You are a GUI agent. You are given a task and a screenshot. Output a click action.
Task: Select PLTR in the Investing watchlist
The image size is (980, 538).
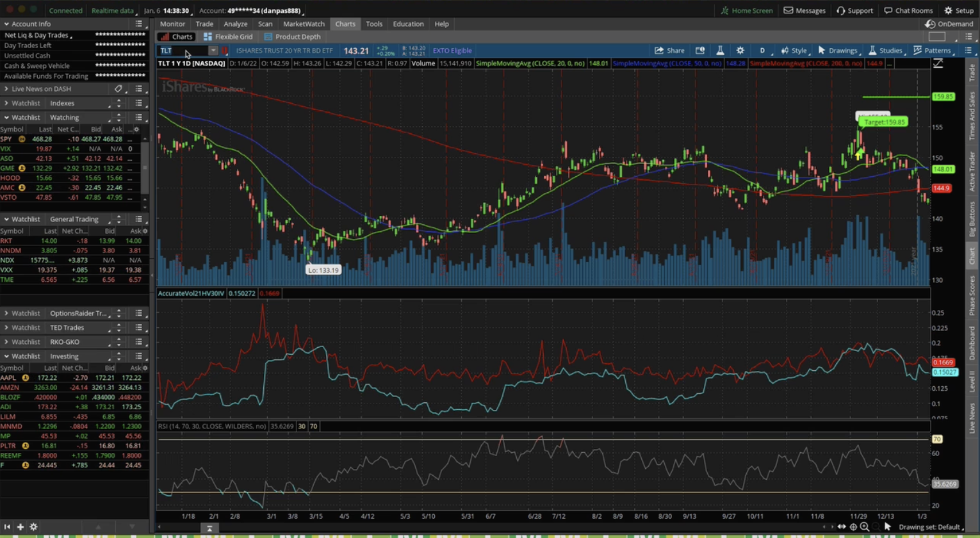click(x=74, y=446)
